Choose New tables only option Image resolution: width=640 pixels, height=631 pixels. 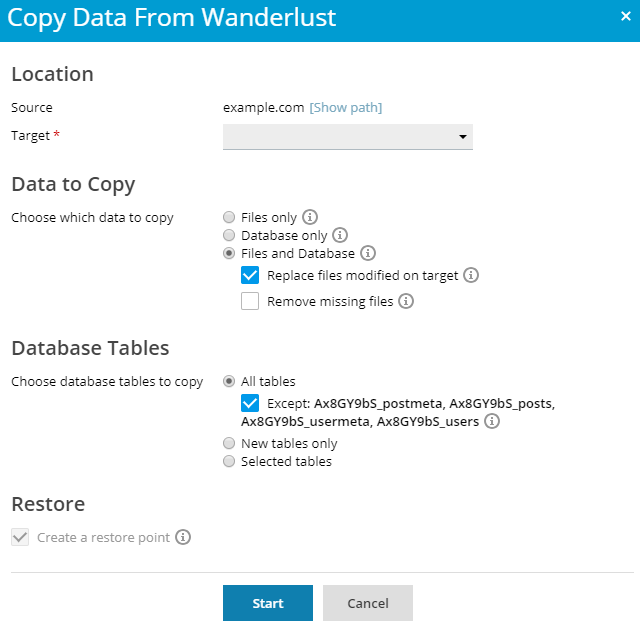click(x=230, y=444)
